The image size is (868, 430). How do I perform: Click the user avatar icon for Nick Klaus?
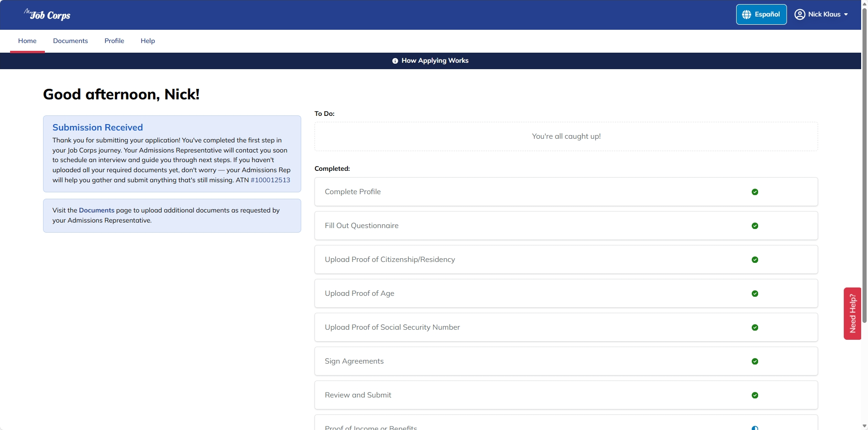point(799,15)
